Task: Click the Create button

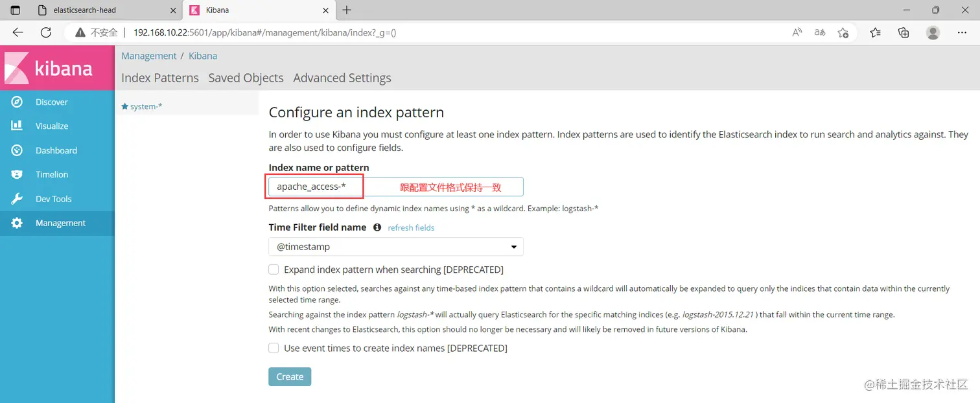Action: click(290, 376)
